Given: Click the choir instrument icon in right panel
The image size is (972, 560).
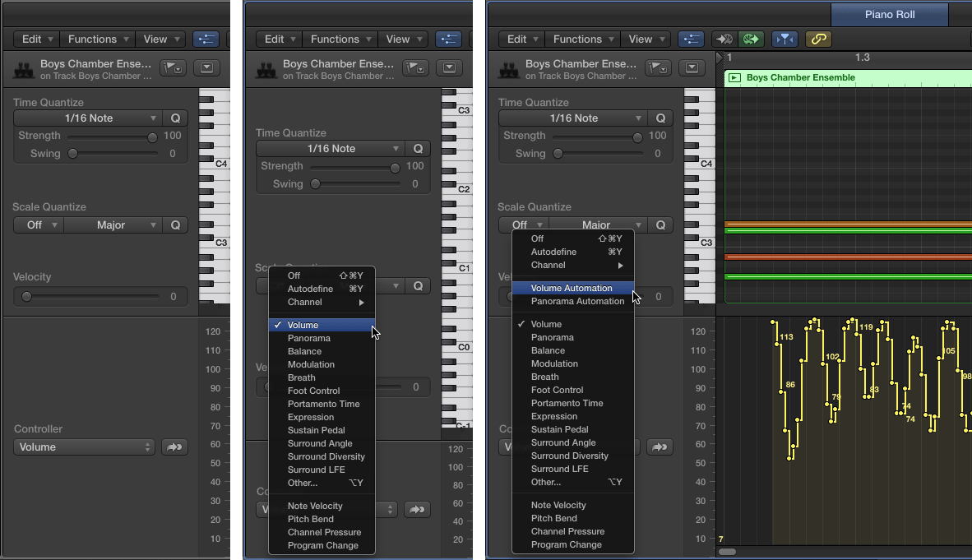Looking at the screenshot, I should click(509, 69).
